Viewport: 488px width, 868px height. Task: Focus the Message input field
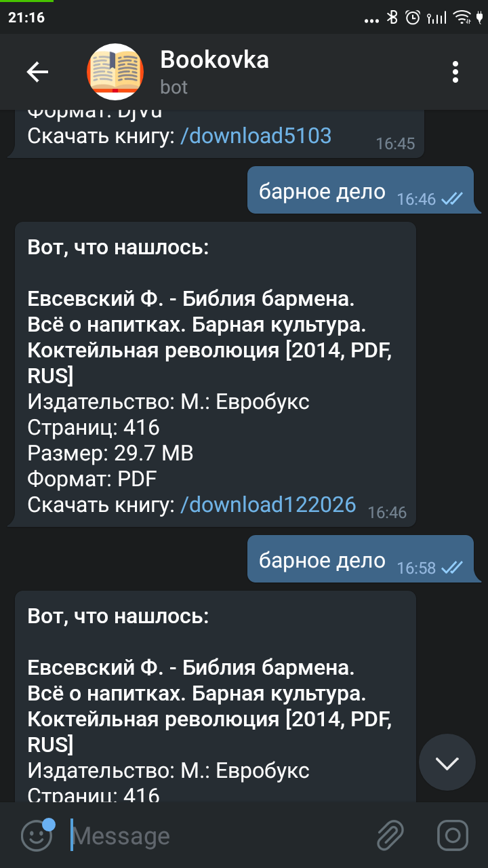coord(217,835)
